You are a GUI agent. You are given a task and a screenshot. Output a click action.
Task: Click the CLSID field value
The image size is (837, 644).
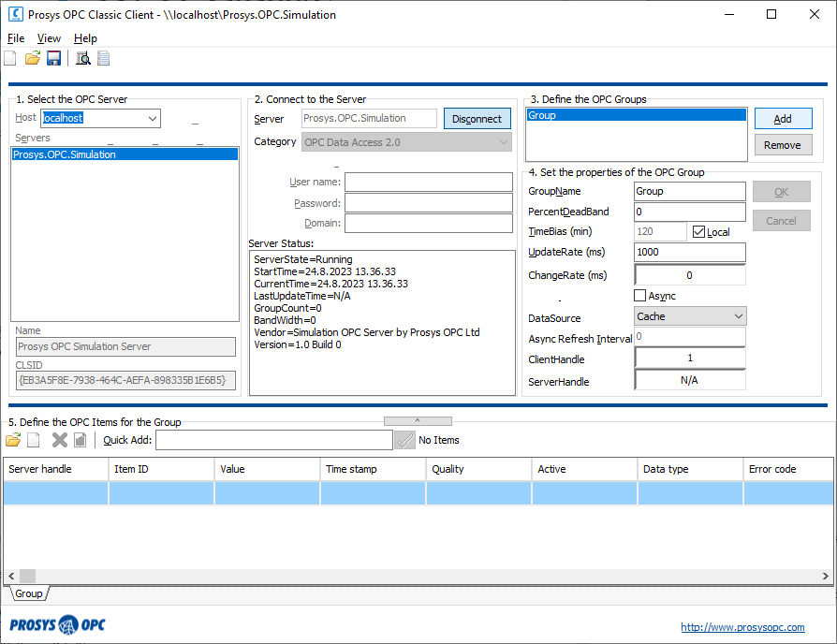(125, 380)
